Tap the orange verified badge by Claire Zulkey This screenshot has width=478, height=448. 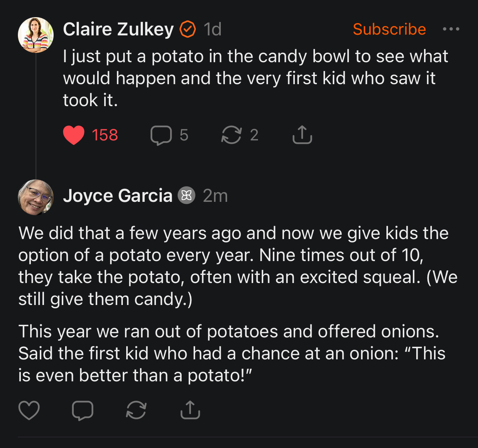click(188, 29)
